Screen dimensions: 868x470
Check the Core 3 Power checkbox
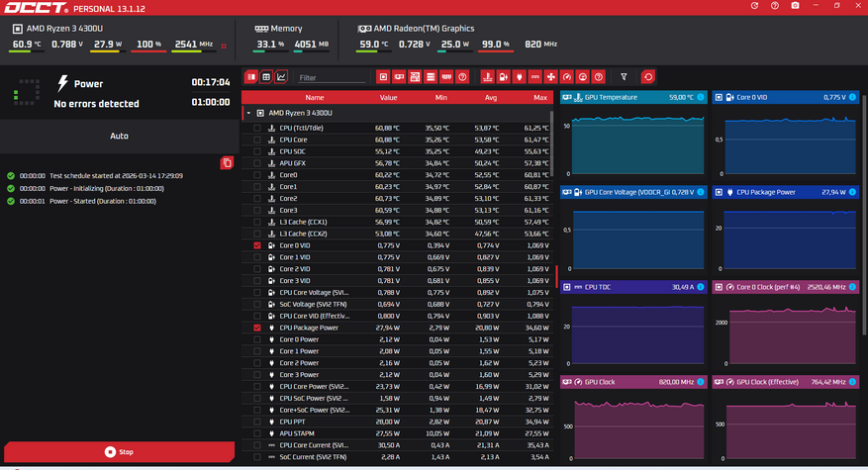pyautogui.click(x=257, y=375)
